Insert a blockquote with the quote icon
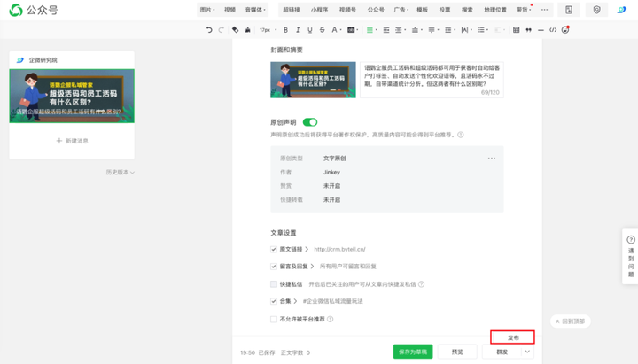Viewport: 638px width, 364px height. click(529, 30)
